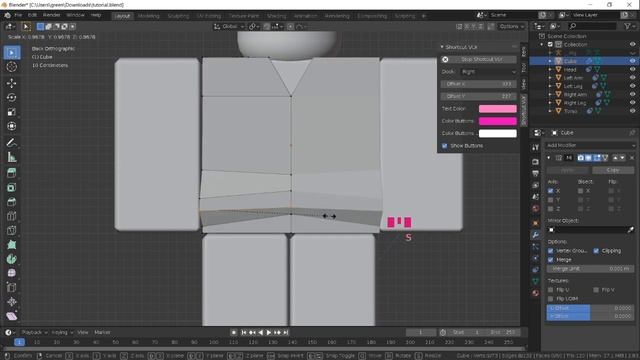Image resolution: width=640 pixels, height=360 pixels.
Task: Select the Extrude Region tool
Action: pos(11,173)
